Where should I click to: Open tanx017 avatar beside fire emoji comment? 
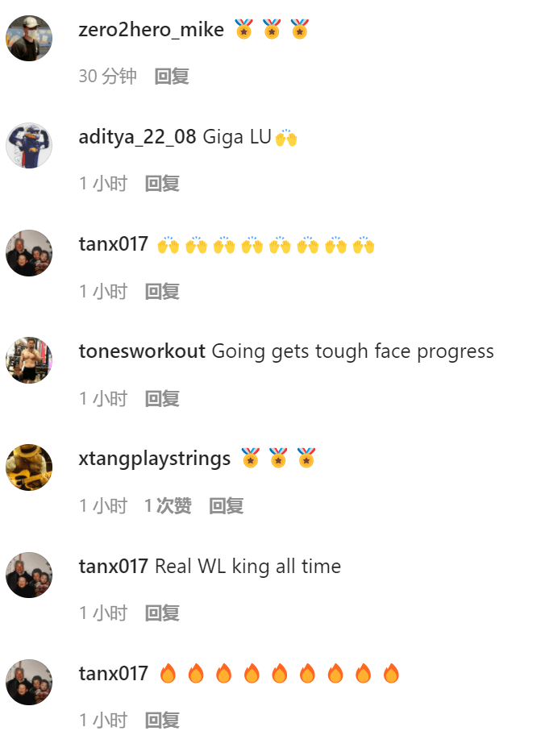point(29,682)
